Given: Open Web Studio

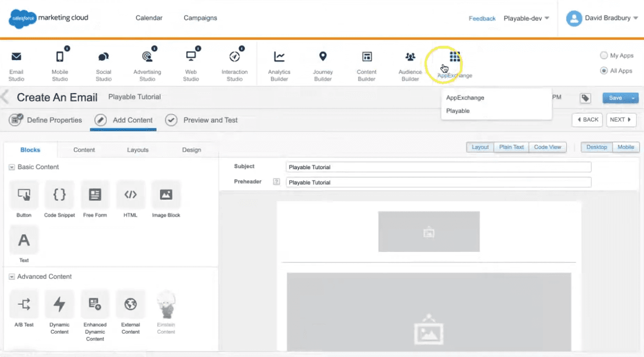Looking at the screenshot, I should (x=191, y=65).
